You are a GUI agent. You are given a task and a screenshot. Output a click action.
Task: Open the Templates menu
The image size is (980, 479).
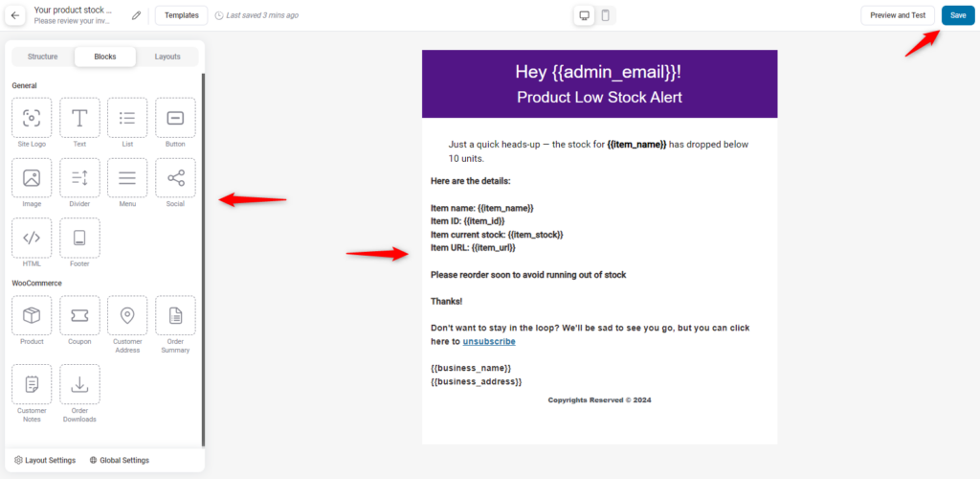coord(182,15)
